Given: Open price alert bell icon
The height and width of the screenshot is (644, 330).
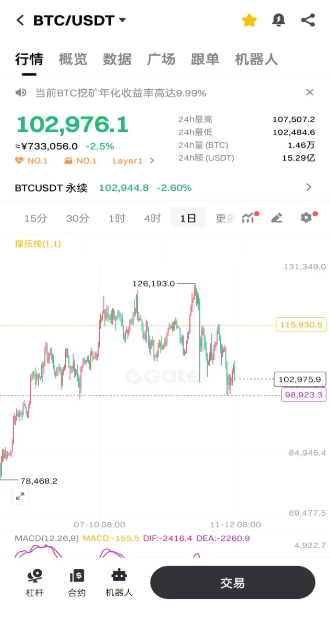Looking at the screenshot, I should (x=279, y=20).
